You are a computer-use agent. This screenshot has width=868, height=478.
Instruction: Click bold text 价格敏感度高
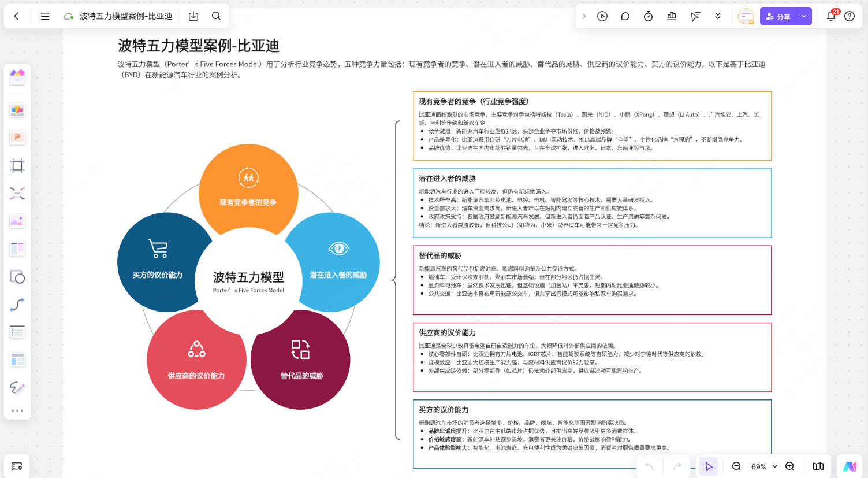pyautogui.click(x=445, y=439)
